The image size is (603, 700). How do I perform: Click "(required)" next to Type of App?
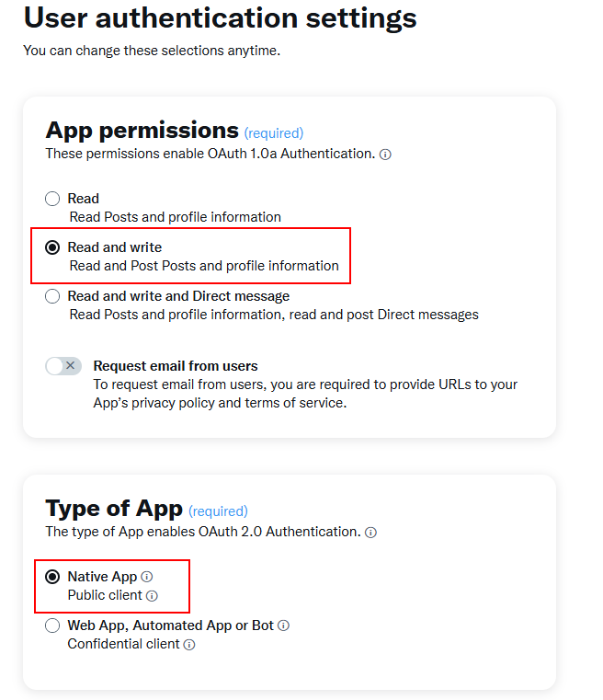218,511
